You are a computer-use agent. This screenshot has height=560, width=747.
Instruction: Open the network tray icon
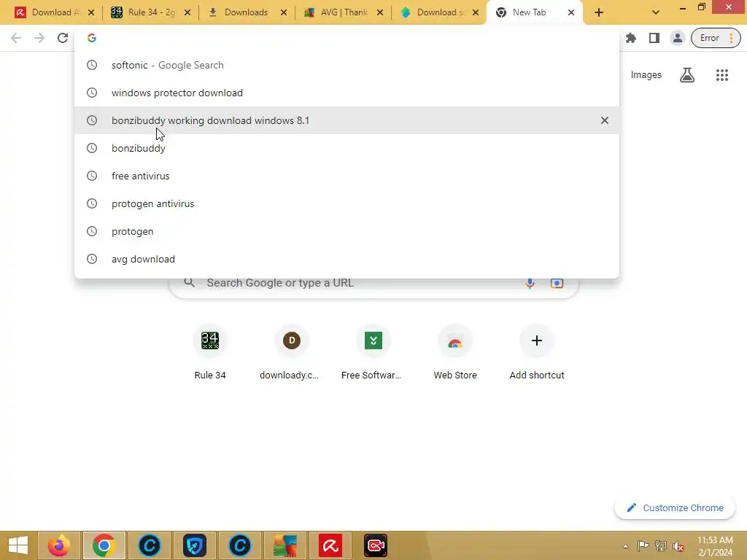click(660, 546)
